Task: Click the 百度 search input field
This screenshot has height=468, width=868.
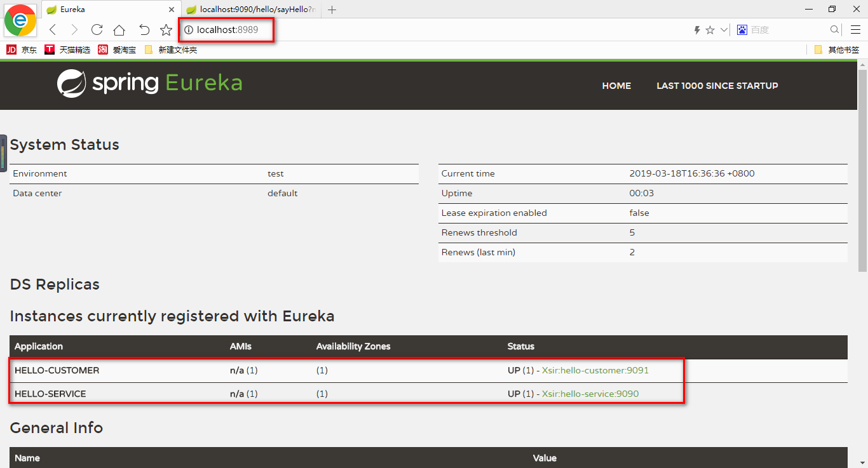Action: [788, 30]
